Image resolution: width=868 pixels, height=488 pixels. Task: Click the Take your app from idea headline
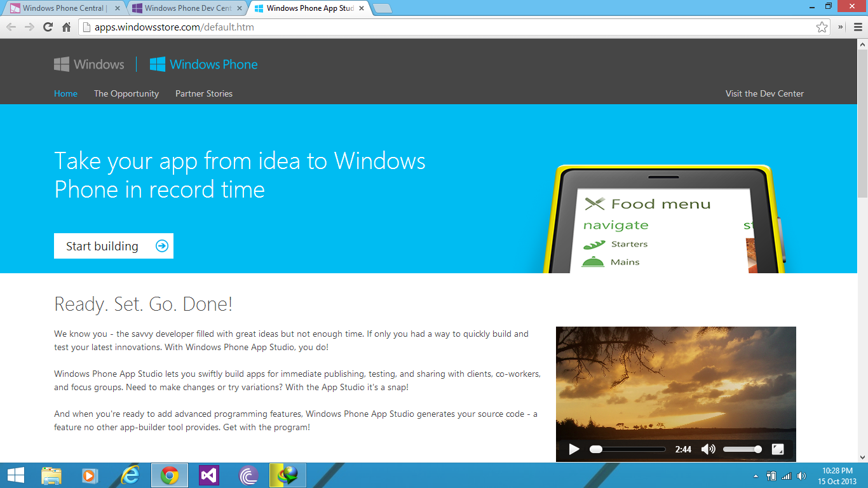[x=240, y=175]
